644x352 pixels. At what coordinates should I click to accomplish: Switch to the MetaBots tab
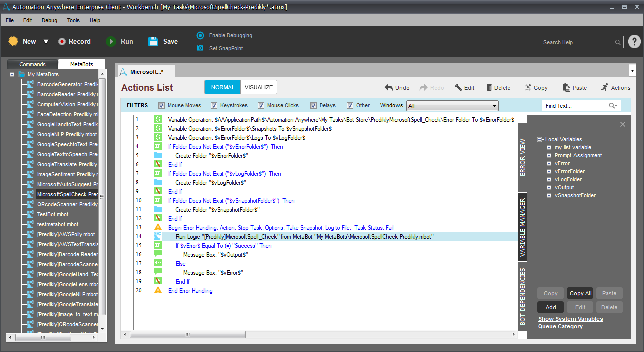point(82,64)
